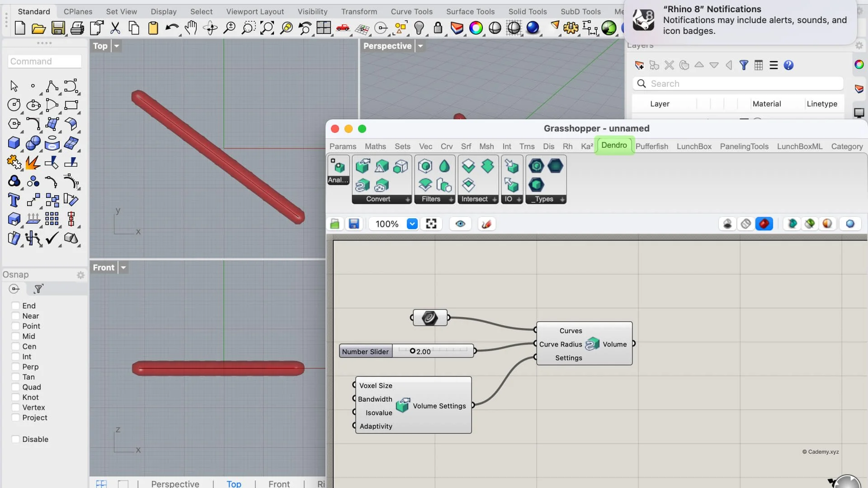
Task: Click the Save file icon in Rhino toolbar
Action: 58,28
